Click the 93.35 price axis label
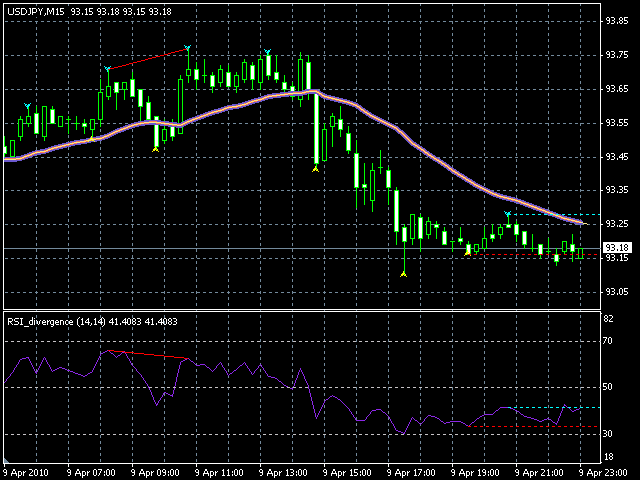 616,190
